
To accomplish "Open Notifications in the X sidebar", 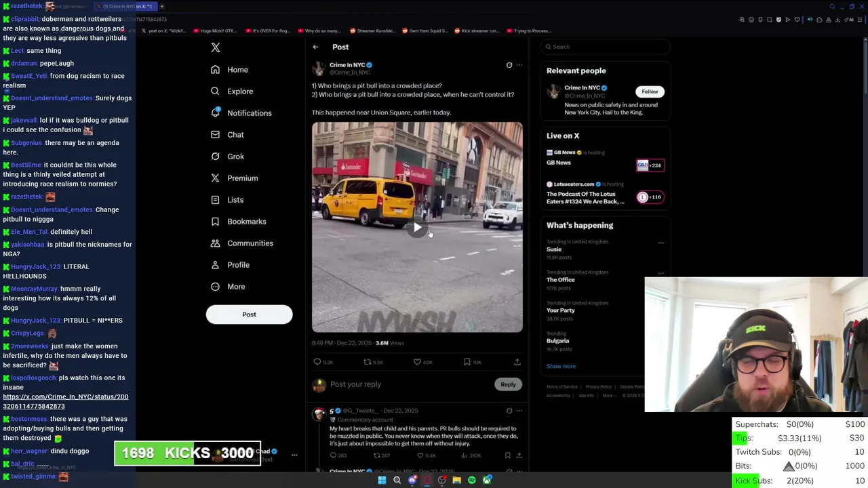I will (241, 113).
